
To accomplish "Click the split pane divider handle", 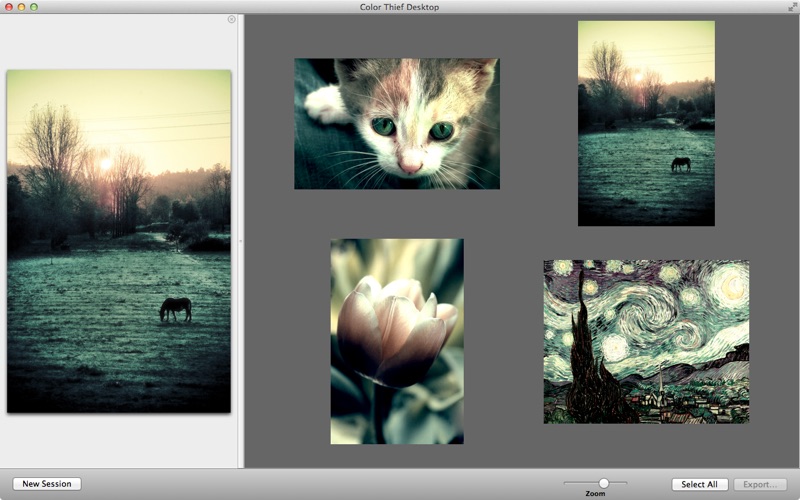I will pyautogui.click(x=240, y=241).
